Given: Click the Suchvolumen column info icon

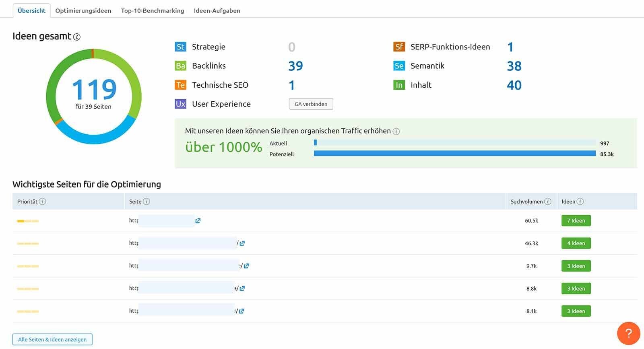Looking at the screenshot, I should [x=547, y=201].
